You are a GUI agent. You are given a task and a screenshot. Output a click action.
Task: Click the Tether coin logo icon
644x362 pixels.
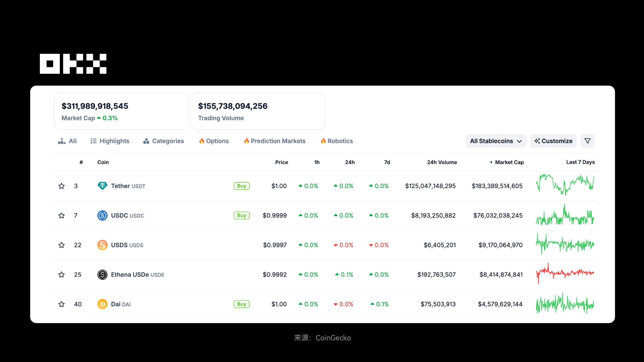[102, 186]
